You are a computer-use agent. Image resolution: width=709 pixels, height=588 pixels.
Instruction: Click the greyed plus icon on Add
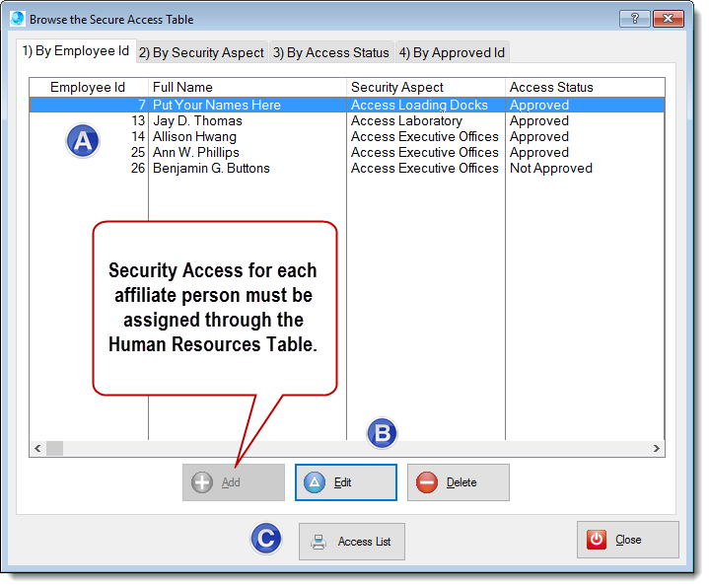pos(202,482)
